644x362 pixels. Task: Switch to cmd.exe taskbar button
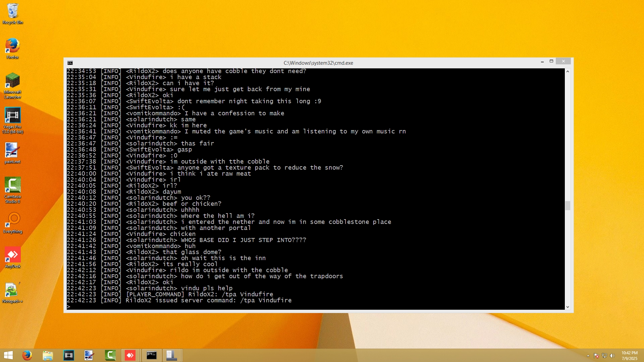[x=152, y=355]
